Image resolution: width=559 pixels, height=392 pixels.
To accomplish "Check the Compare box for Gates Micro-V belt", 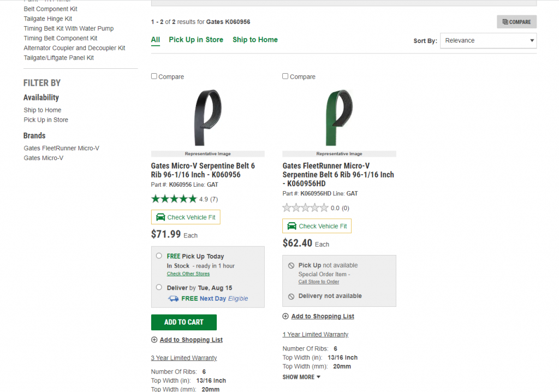I will point(154,76).
